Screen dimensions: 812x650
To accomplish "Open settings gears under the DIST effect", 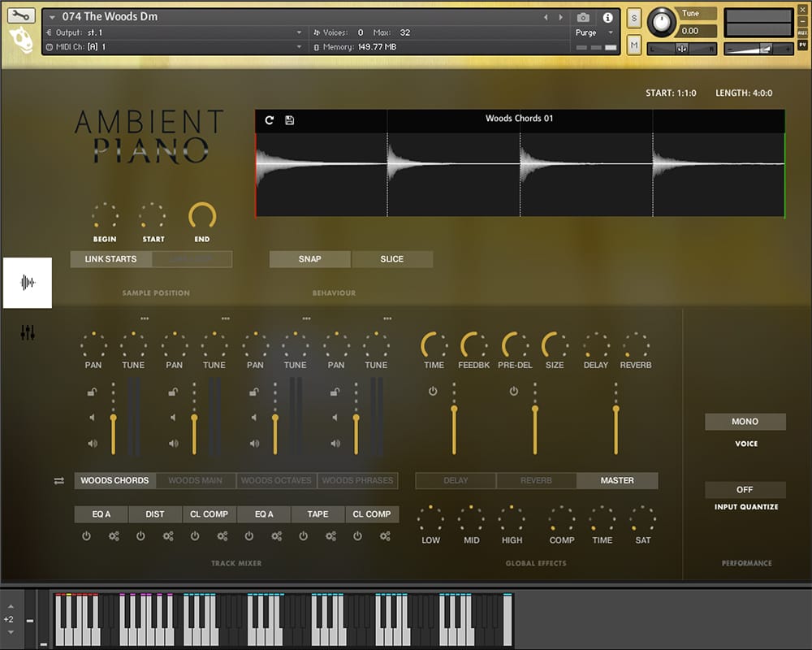I will (168, 536).
